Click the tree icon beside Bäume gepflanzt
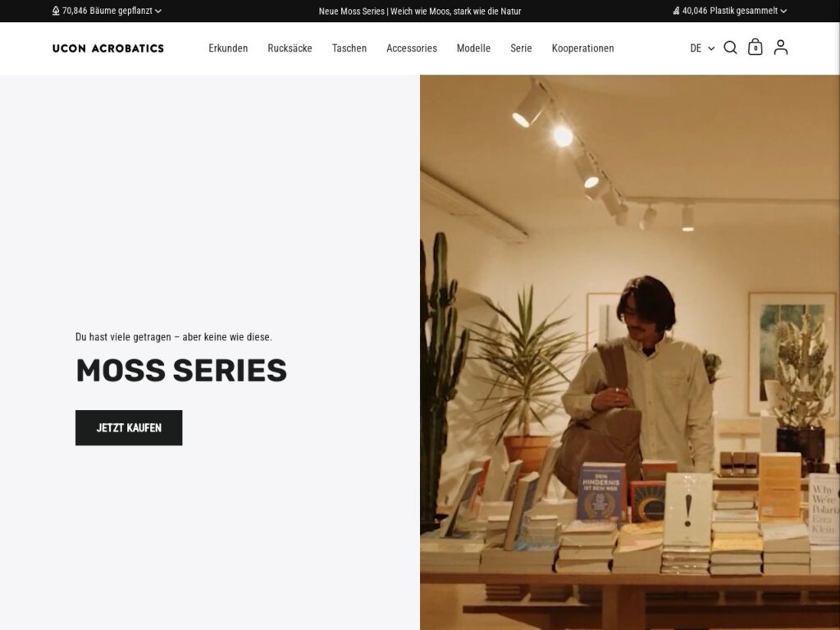Screen dimensions: 840x630 [56, 11]
